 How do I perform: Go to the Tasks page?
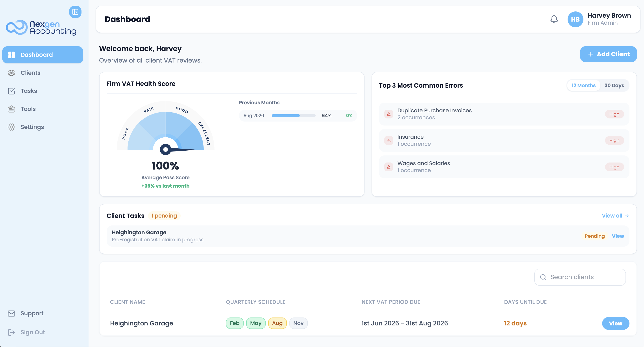(43, 91)
